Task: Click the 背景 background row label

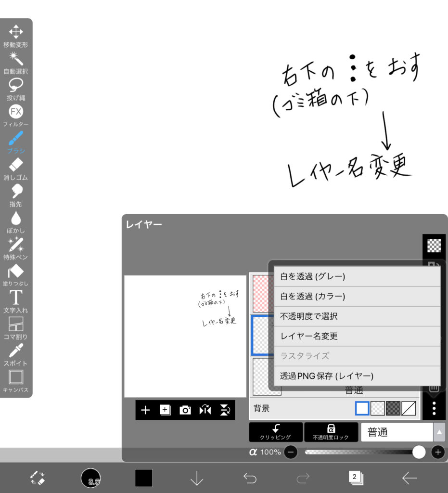Action: pos(261,408)
